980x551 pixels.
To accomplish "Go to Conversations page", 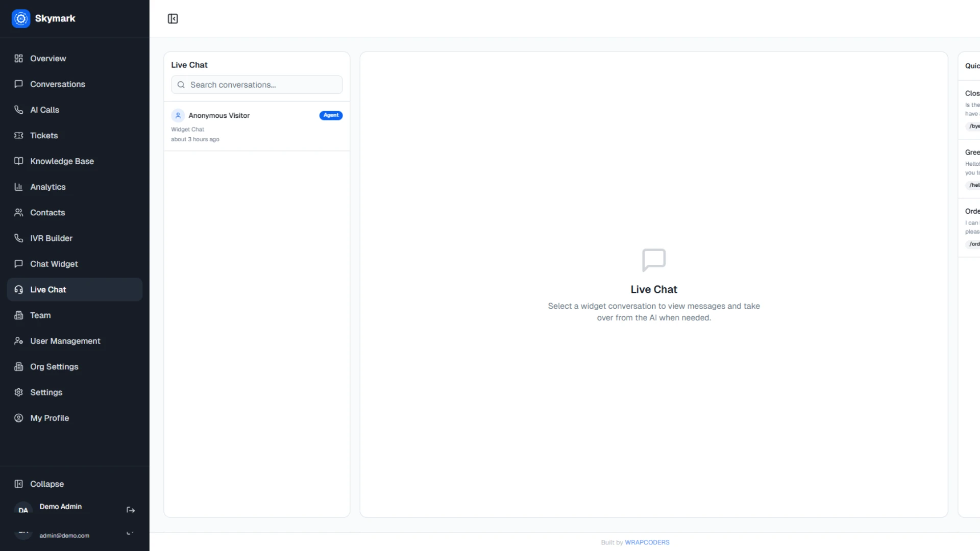I will click(75, 84).
